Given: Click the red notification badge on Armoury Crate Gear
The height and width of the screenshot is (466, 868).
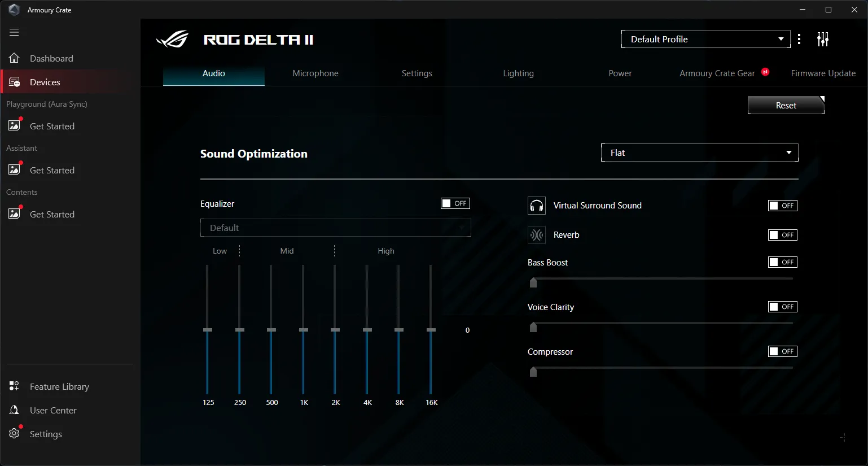Looking at the screenshot, I should tap(765, 72).
